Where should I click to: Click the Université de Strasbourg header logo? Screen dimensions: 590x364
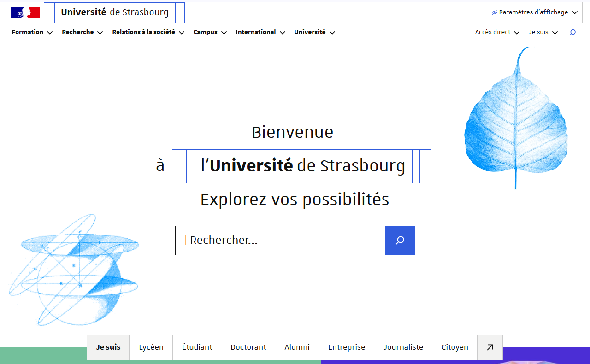(x=114, y=12)
